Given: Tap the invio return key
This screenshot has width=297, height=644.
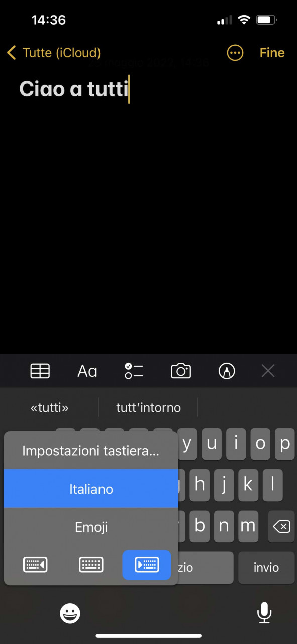Looking at the screenshot, I should pos(266,568).
